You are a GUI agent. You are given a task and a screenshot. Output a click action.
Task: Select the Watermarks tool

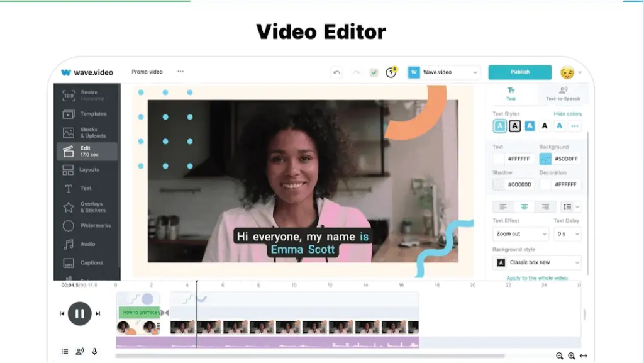[88, 225]
